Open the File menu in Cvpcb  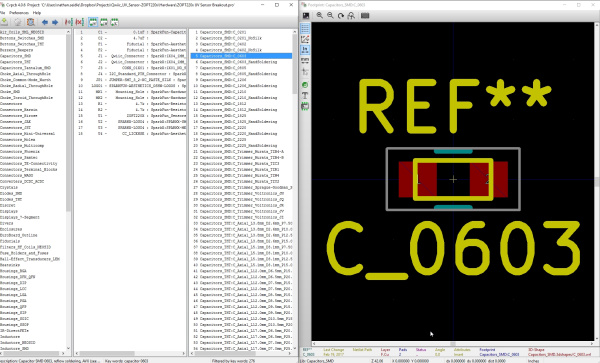pyautogui.click(x=2, y=13)
